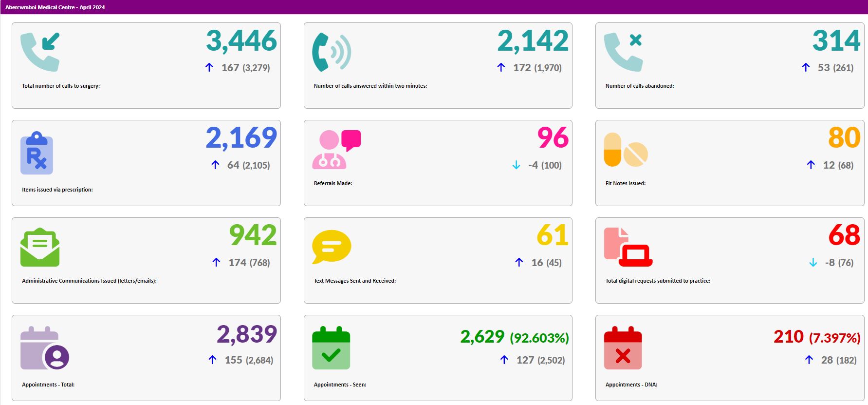868x405 pixels.
Task: Click the purple calendar with person icon
Action: pos(45,348)
